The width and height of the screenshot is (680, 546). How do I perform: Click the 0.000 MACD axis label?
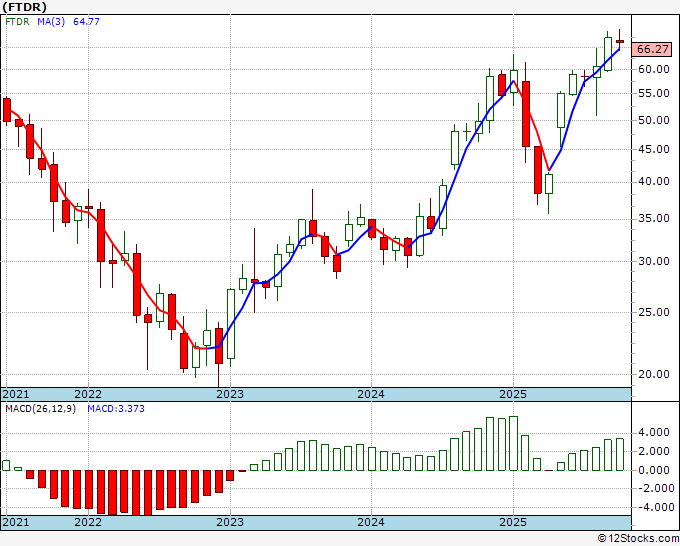(654, 470)
